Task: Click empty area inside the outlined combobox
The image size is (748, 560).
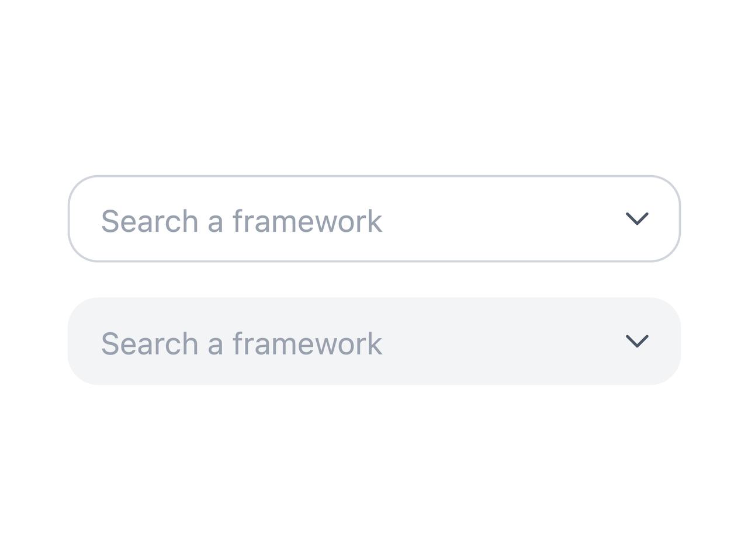Action: (x=503, y=219)
